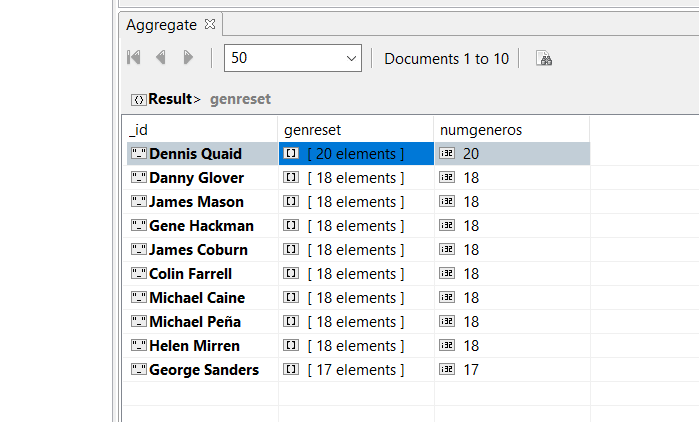Click the Result breadcrumb link

(171, 99)
